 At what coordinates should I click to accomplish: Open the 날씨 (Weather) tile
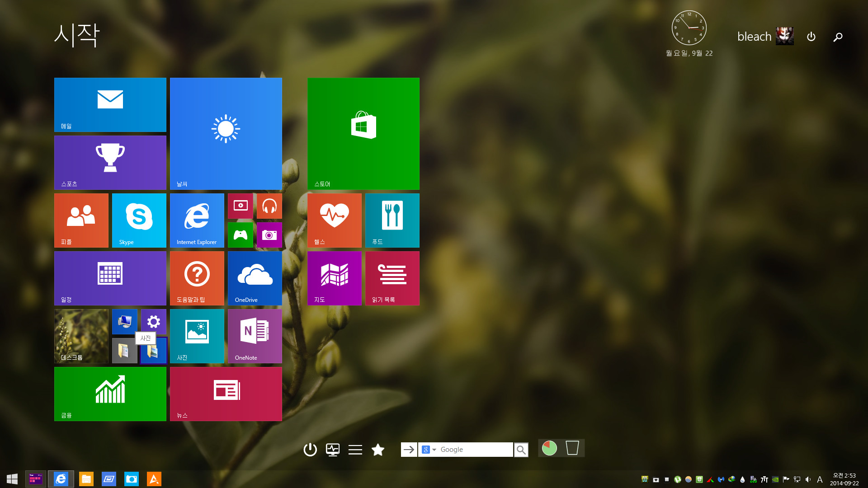[226, 134]
